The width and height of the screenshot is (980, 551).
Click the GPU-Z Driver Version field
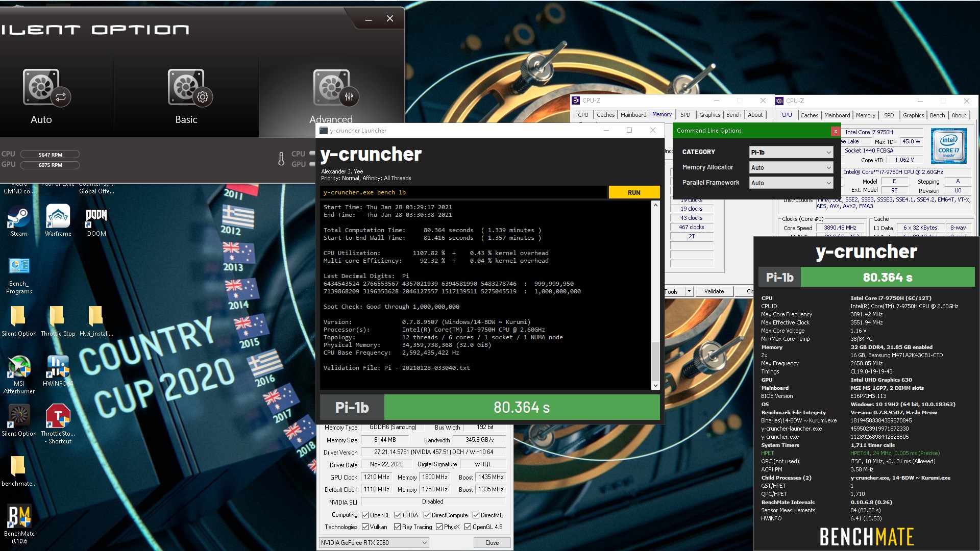[433, 452]
